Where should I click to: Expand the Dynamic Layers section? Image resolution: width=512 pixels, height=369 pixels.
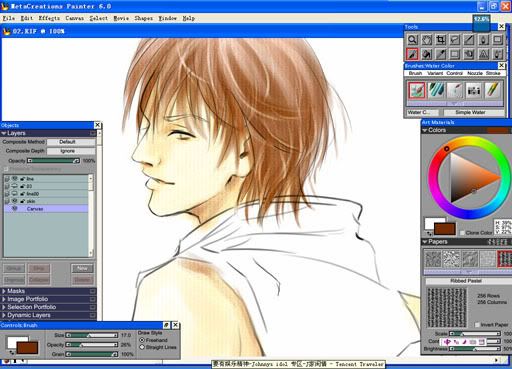4,315
